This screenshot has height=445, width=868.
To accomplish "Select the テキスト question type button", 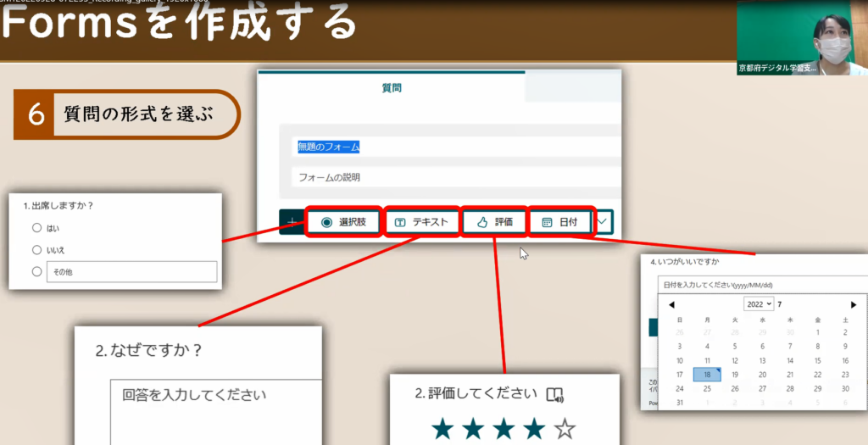I will click(421, 222).
